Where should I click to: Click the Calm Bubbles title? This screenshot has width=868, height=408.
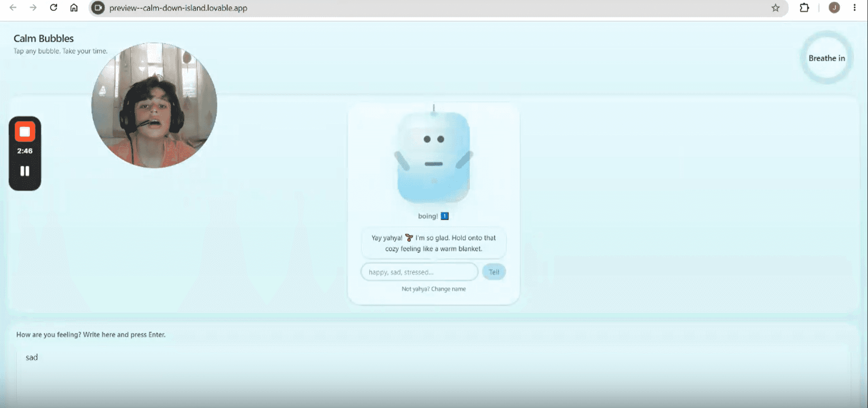[43, 38]
